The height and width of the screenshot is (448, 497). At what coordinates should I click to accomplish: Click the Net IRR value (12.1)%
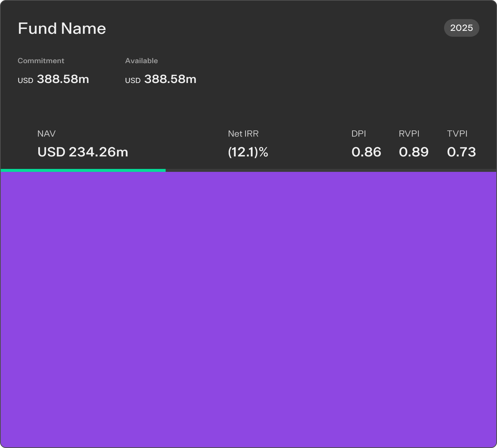coord(248,152)
